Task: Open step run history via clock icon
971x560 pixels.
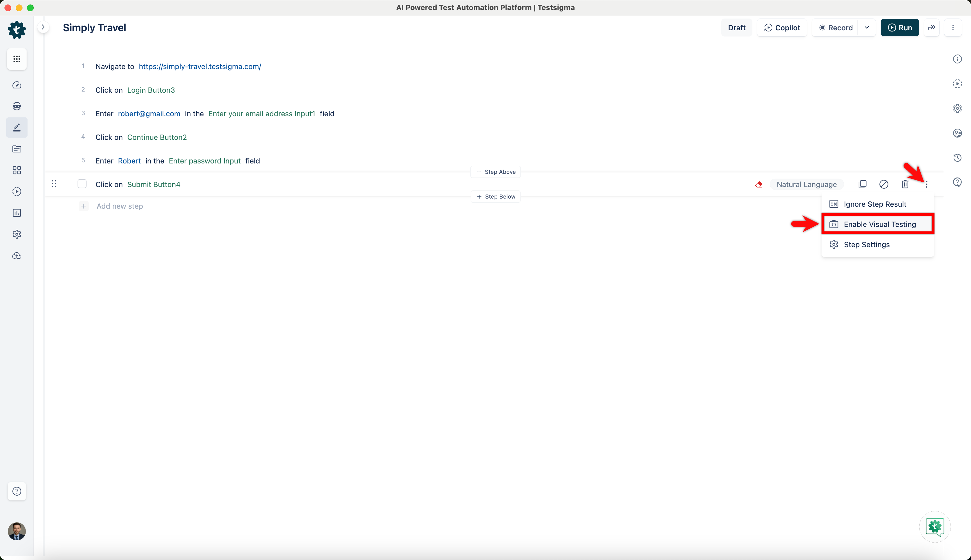Action: 958,158
